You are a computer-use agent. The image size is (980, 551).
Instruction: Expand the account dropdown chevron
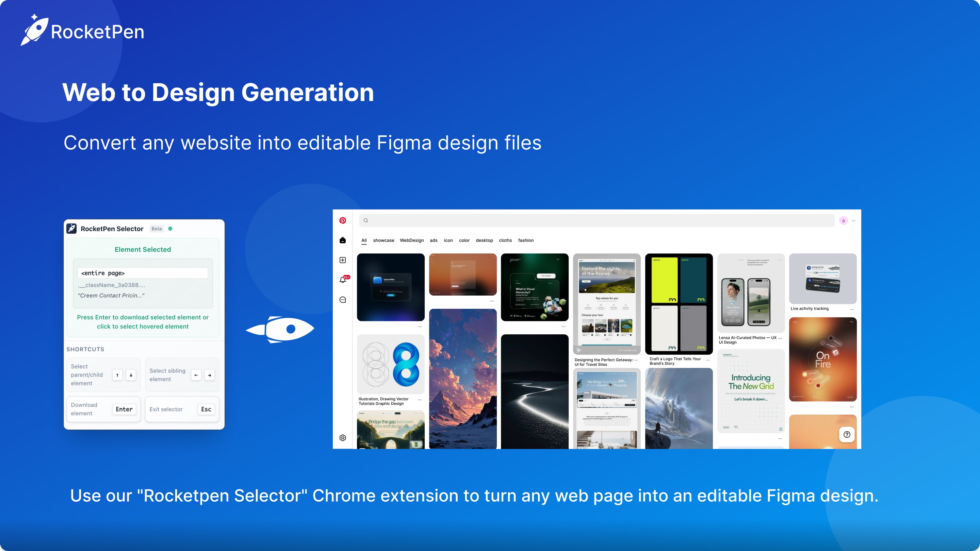(x=854, y=220)
